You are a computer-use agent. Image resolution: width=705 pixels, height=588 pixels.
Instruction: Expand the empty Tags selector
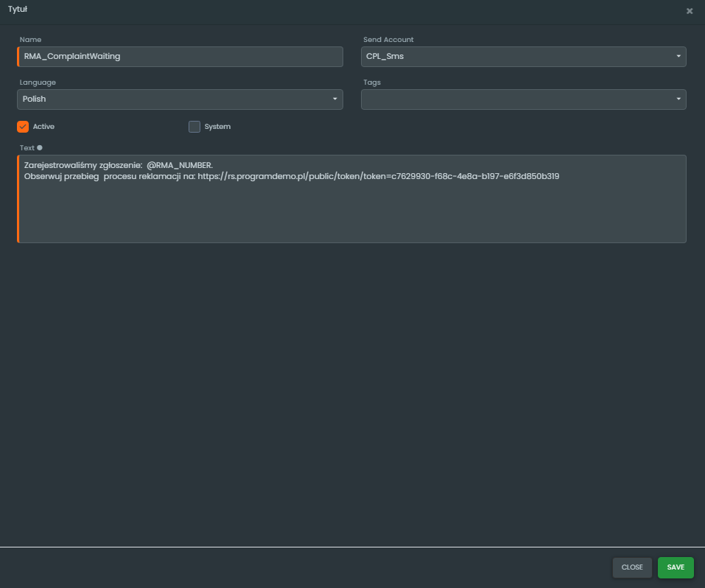pyautogui.click(x=516, y=99)
